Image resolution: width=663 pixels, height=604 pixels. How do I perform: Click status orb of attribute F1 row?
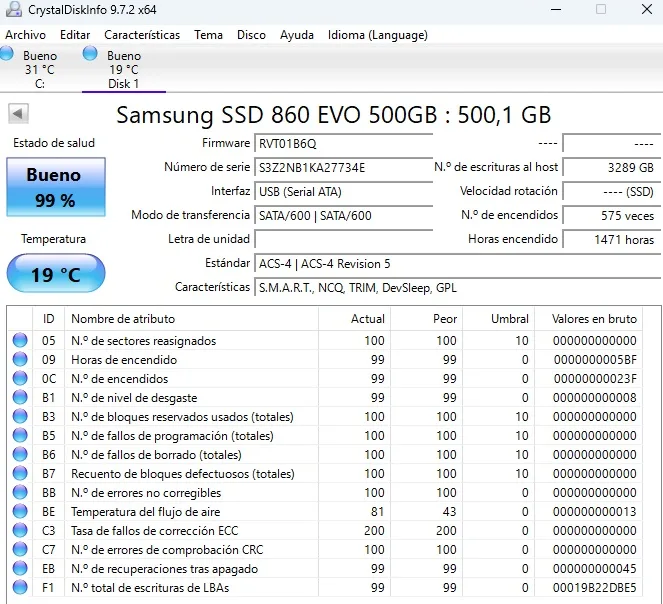click(x=20, y=587)
